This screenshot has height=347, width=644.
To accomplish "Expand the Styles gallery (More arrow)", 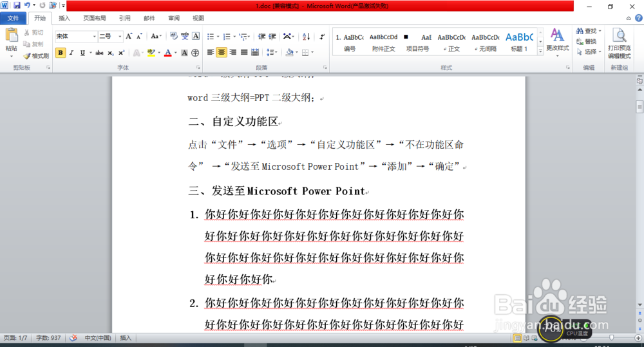I will 540,51.
